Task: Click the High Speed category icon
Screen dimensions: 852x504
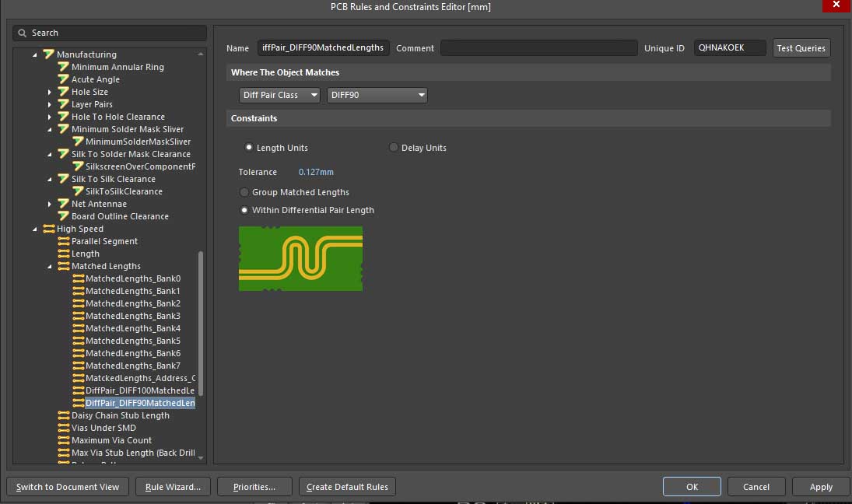Action: 49,229
